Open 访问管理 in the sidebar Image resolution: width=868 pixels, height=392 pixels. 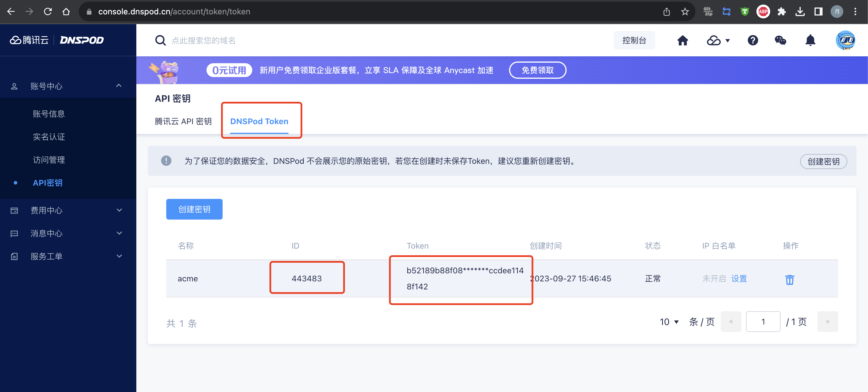pyautogui.click(x=49, y=160)
